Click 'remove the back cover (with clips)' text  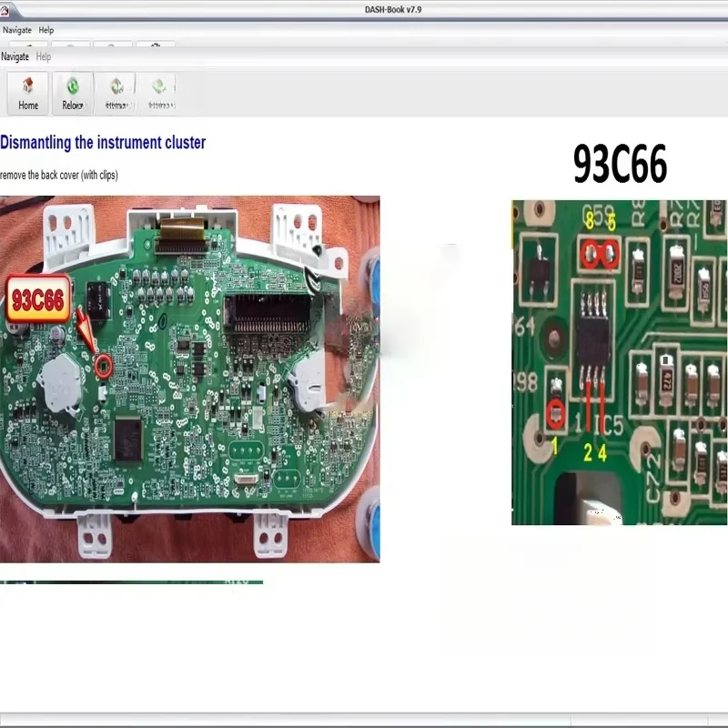[59, 175]
